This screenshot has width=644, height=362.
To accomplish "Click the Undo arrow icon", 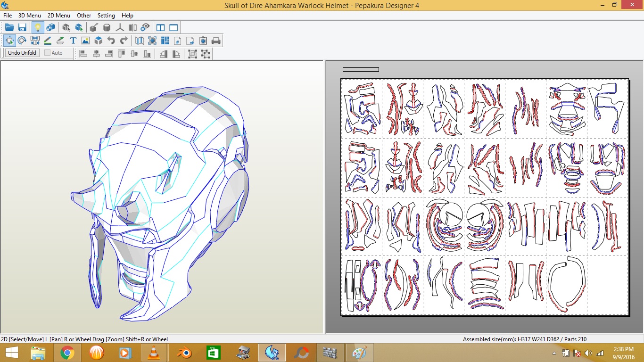I will [x=111, y=41].
